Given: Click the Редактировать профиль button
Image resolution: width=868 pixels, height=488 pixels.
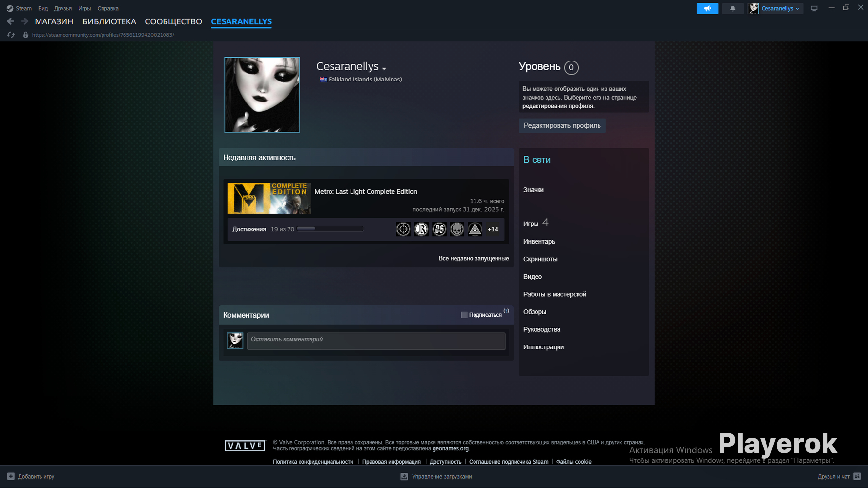Looking at the screenshot, I should point(562,125).
